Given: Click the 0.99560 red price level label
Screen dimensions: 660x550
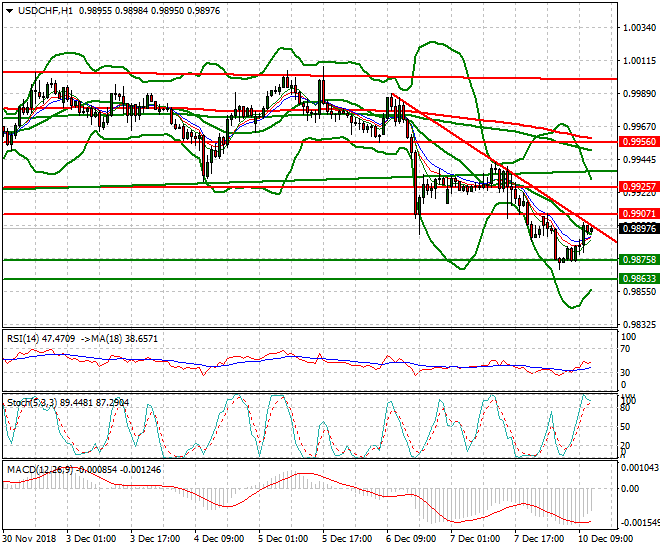Looking at the screenshot, I should 639,142.
